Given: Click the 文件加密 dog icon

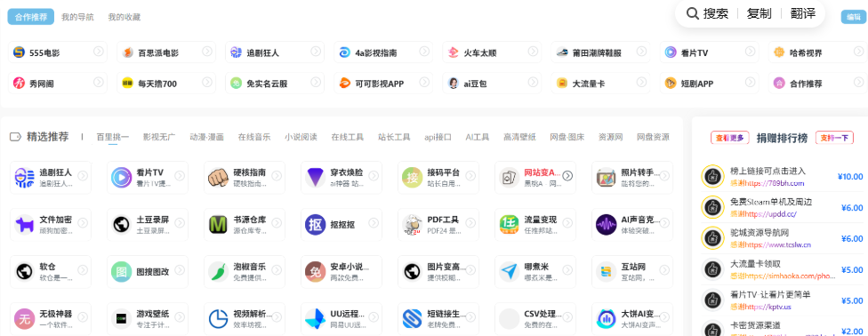Looking at the screenshot, I should (x=24, y=224).
